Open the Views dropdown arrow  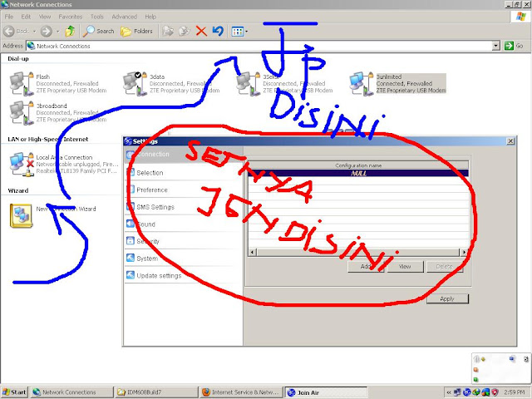click(x=246, y=32)
